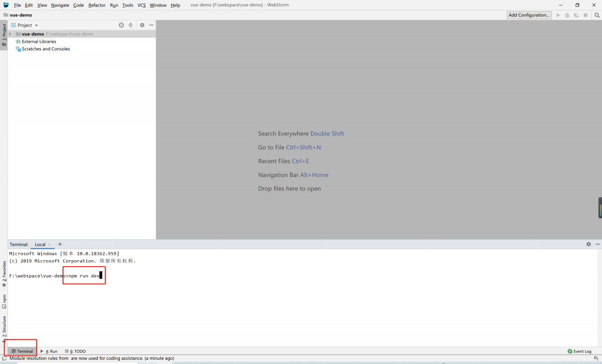Open the Project view dropdown
This screenshot has height=364, width=602.
(x=24, y=25)
